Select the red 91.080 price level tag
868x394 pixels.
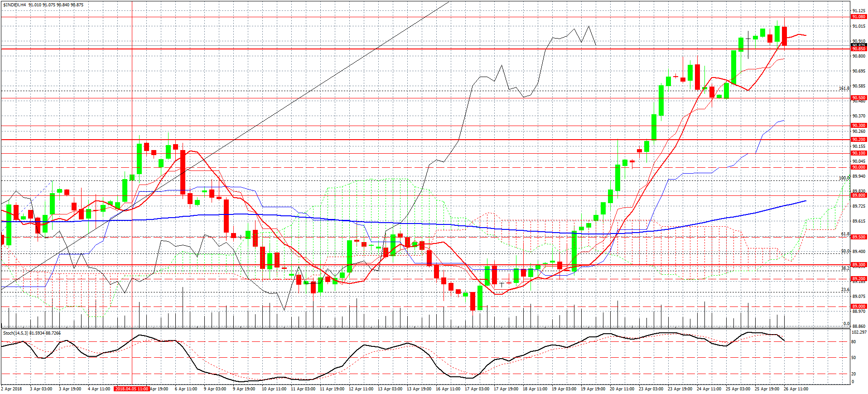point(859,17)
